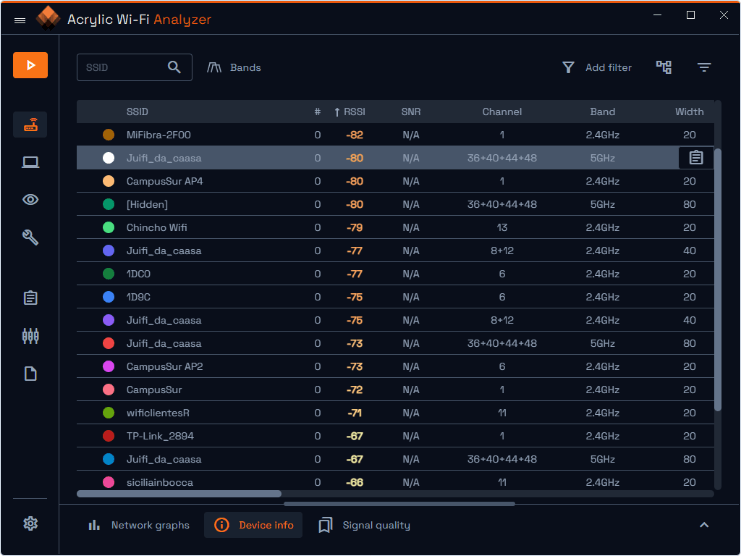Click the orange start scan play button
Screen dimensions: 741x556
(x=30, y=65)
